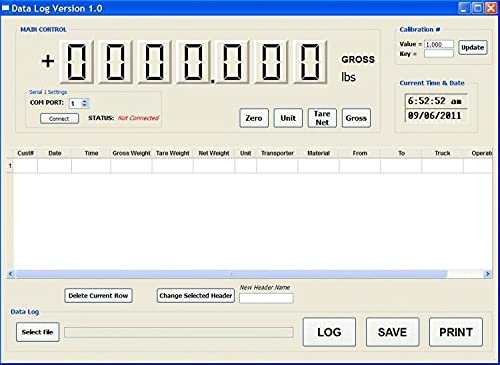The image size is (500, 365).
Task: Click the Connect button for serial settings
Action: click(59, 118)
